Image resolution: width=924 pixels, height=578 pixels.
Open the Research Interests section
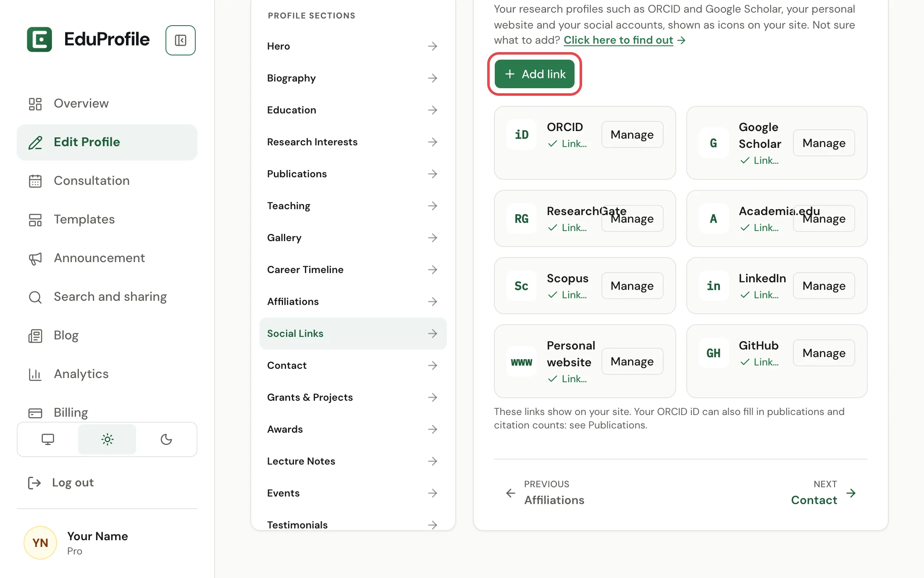pos(353,142)
